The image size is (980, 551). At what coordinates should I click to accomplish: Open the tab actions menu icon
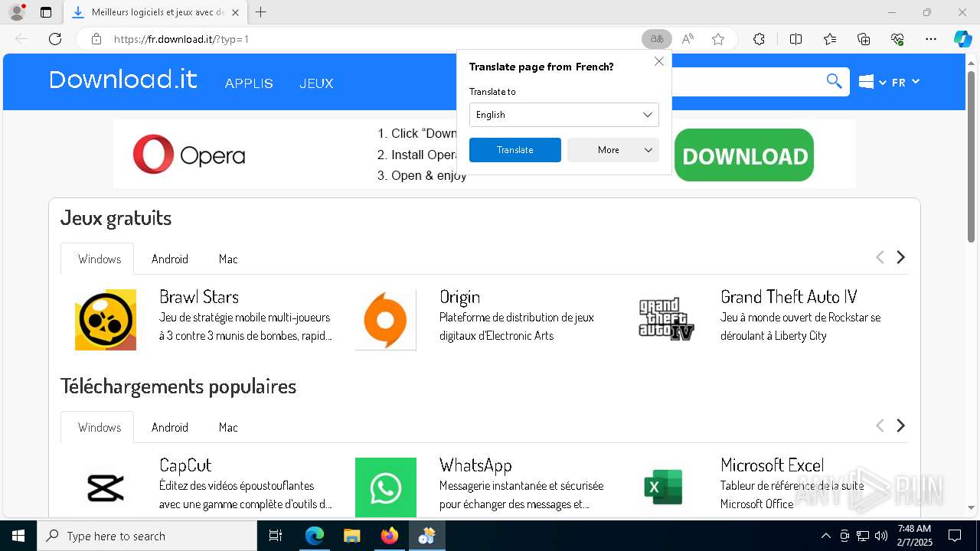[x=46, y=12]
